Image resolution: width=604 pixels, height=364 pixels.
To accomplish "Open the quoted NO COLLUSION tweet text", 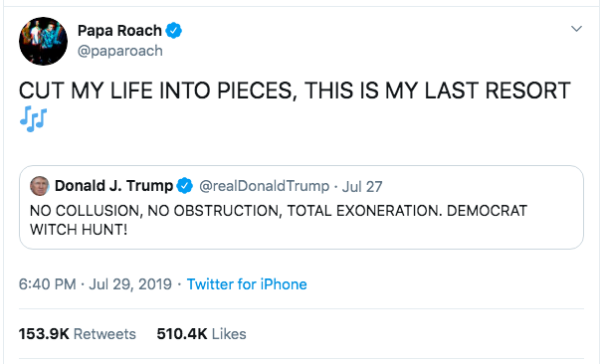I will (x=279, y=220).
